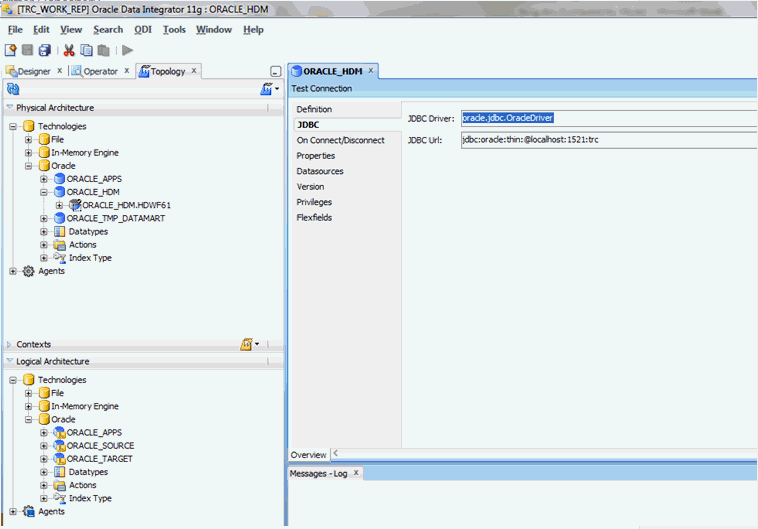This screenshot has height=529, width=758.
Task: Click ORACLE_TARGET logical schema icon
Action: 59,458
